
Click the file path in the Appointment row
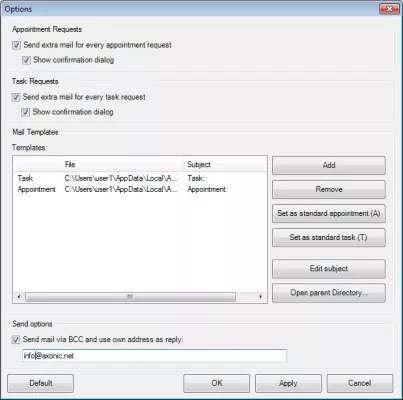pyautogui.click(x=121, y=189)
